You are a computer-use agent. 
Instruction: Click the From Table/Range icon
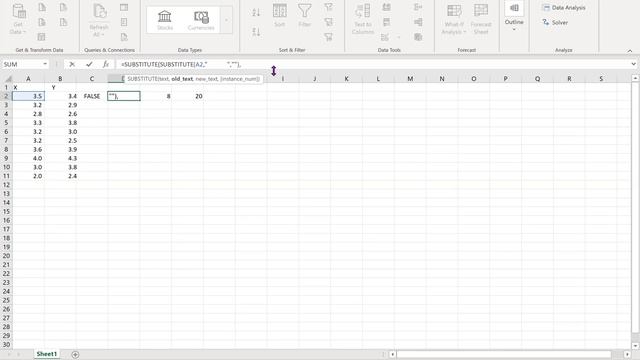[42, 37]
